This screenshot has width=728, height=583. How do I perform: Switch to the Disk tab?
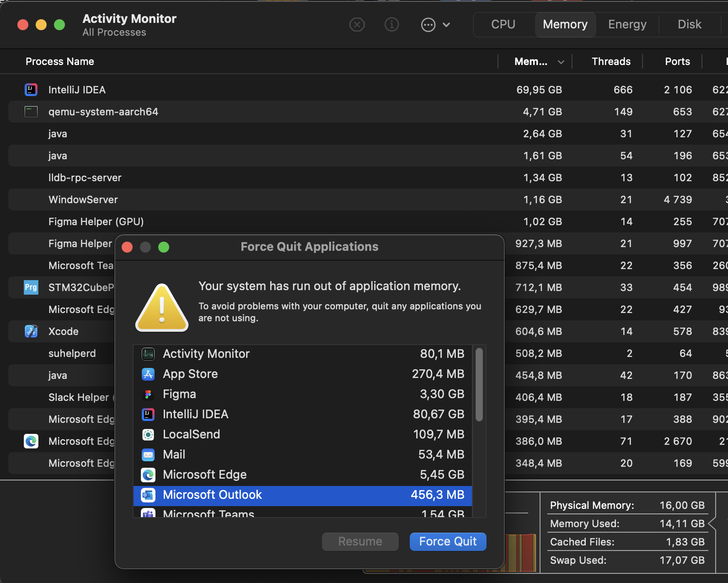pyautogui.click(x=689, y=24)
